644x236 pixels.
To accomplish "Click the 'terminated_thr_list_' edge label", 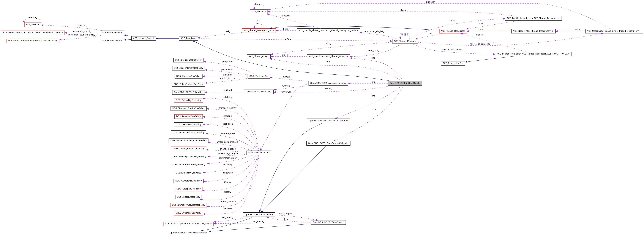I will [374, 32].
